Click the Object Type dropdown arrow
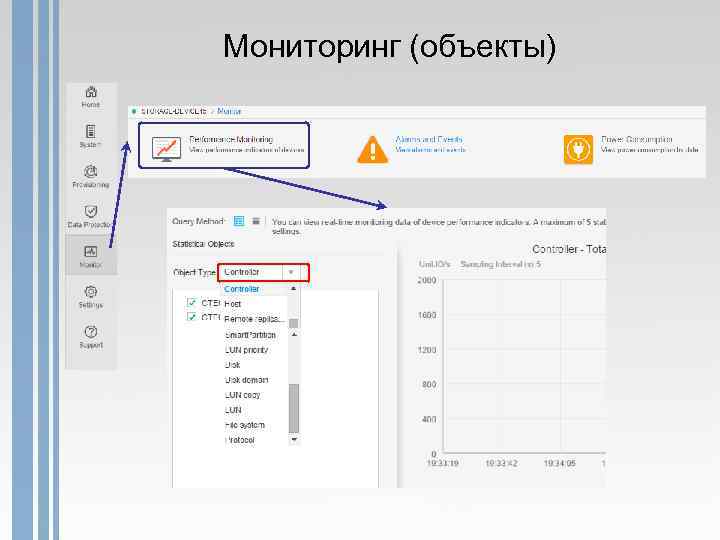This screenshot has height=540, width=720. pos(291,272)
